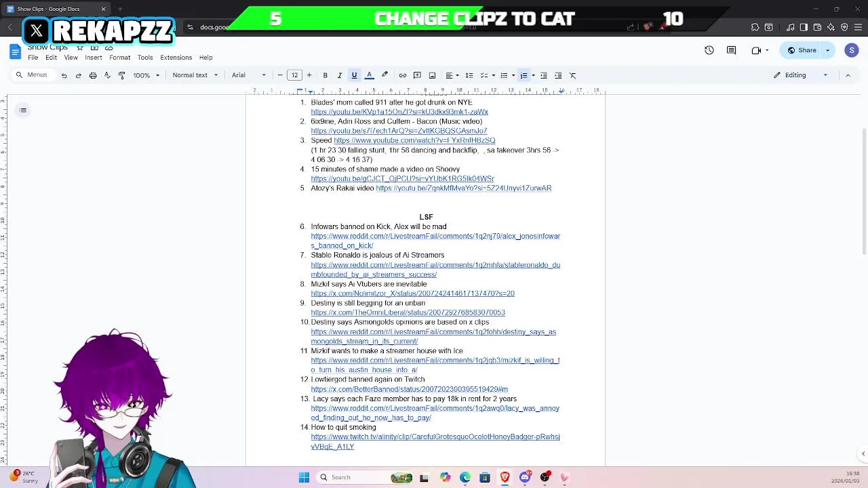Activate the paint format roller
Viewport: 868px width, 488px height.
121,75
